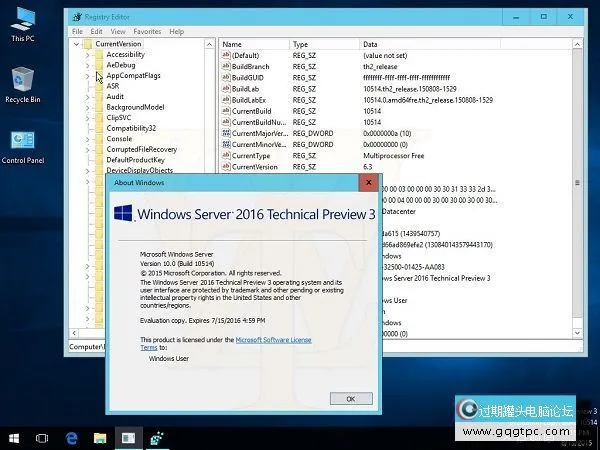
Task: Expand the Accessibility registry key
Action: (x=89, y=55)
